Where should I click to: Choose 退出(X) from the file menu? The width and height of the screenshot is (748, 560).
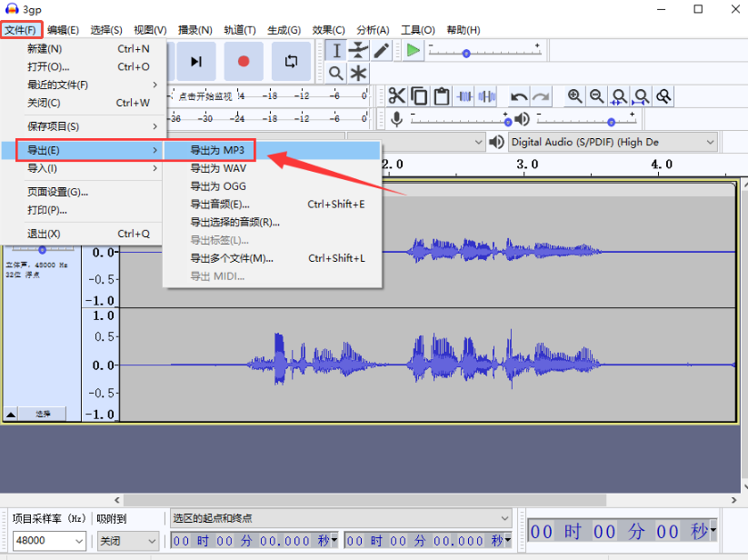click(84, 234)
